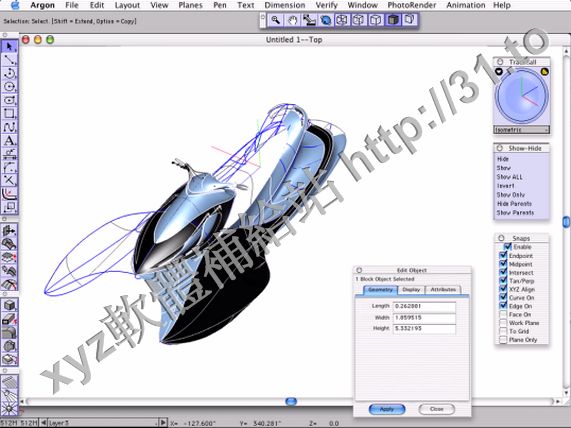Click the light tool at toolbar bottom
The width and height of the screenshot is (571, 428).
point(9,408)
